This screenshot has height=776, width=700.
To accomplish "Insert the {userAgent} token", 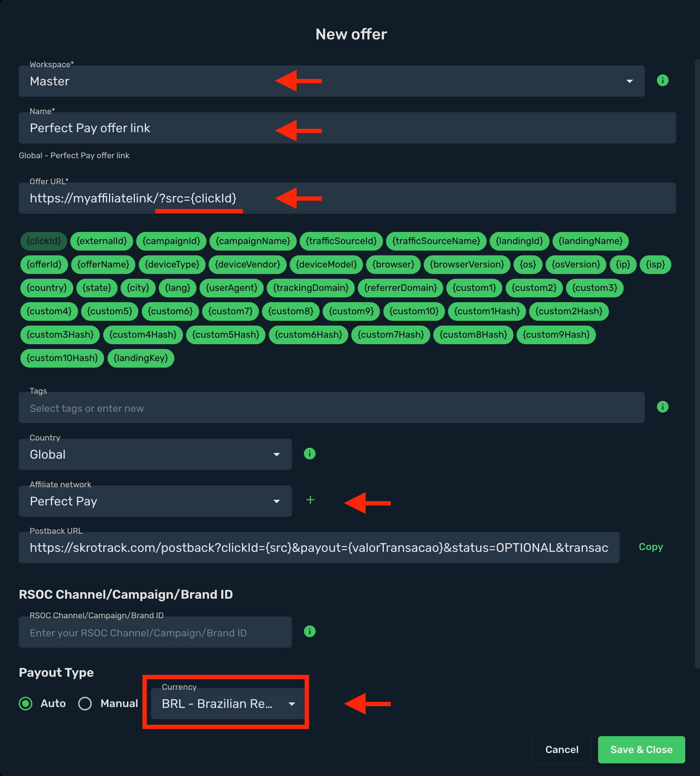I will click(x=232, y=288).
